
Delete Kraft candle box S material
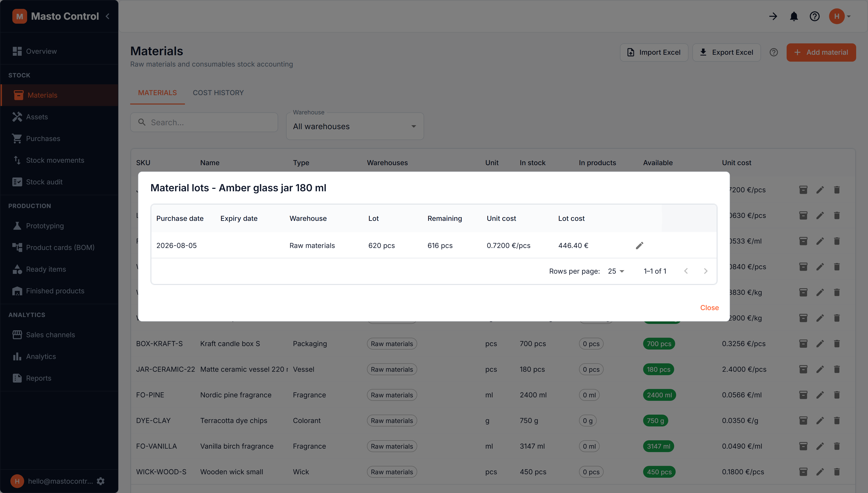[x=836, y=344]
